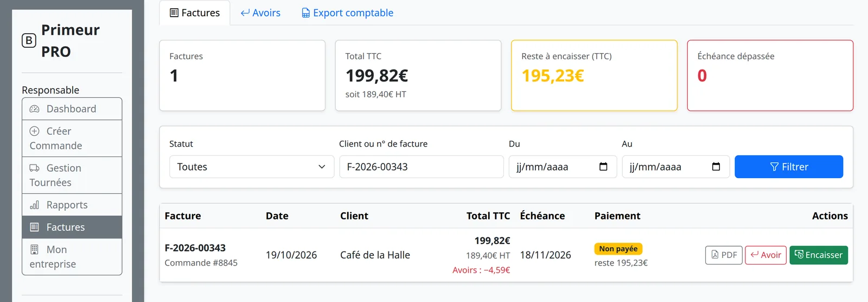Click the return-arrow icon on Avoirs tab

click(x=245, y=12)
